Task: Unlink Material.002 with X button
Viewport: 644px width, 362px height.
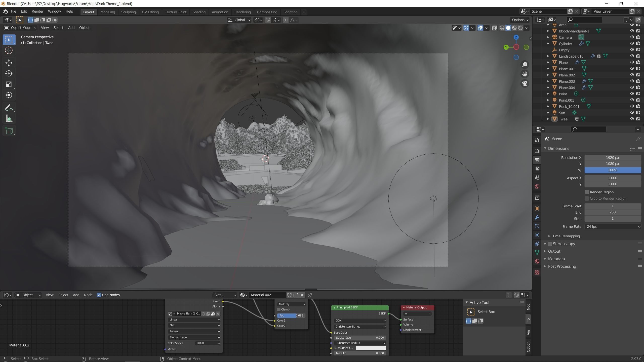Action: (302, 295)
